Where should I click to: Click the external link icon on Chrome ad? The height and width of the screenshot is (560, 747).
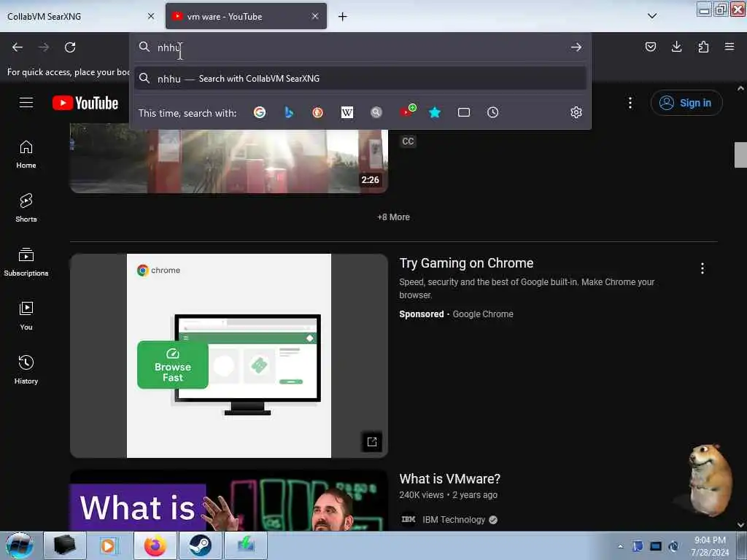[x=372, y=442]
